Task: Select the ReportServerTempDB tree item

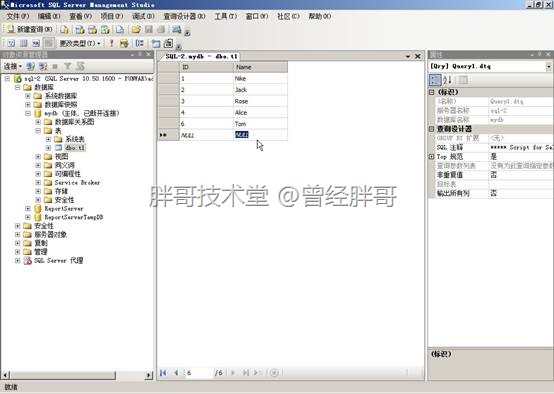Action: [73, 217]
